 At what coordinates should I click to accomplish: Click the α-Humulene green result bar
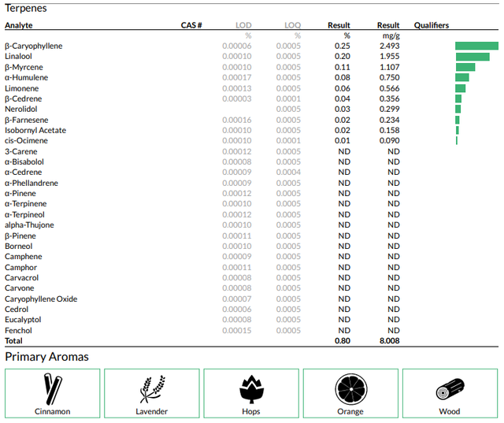462,77
